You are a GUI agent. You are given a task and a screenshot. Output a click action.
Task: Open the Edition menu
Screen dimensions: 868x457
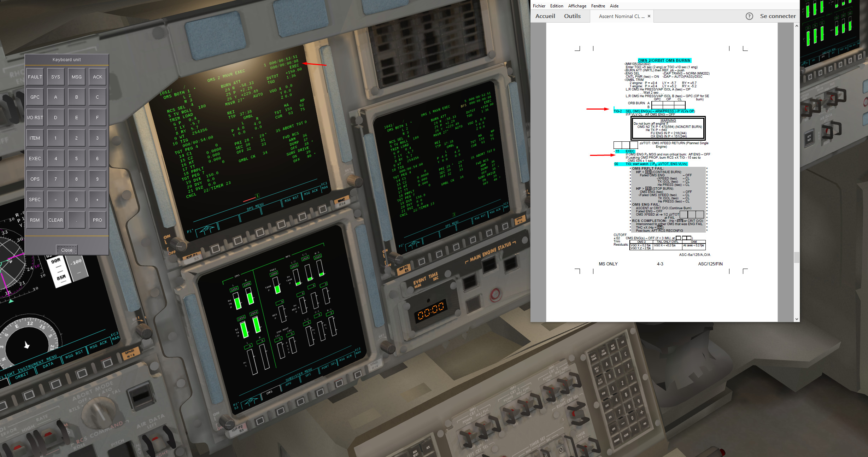557,6
